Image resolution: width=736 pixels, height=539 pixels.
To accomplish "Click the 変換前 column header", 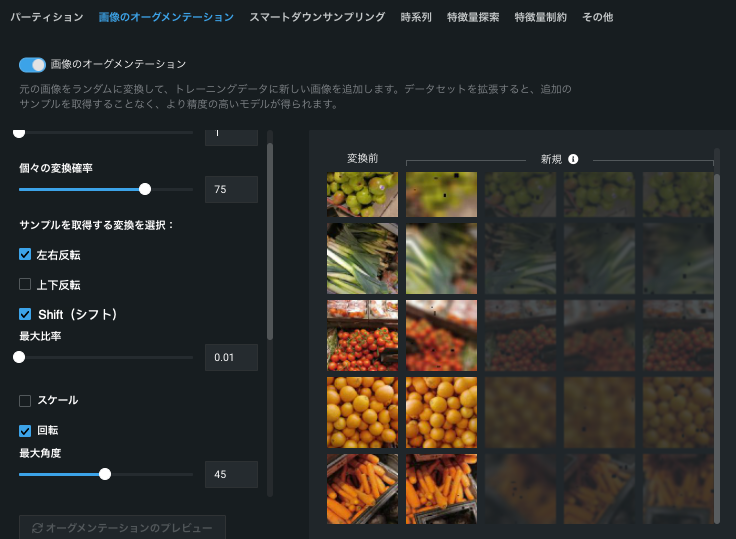I will coord(362,159).
